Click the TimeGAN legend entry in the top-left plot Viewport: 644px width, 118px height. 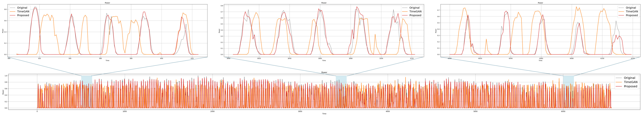[x=23, y=11]
